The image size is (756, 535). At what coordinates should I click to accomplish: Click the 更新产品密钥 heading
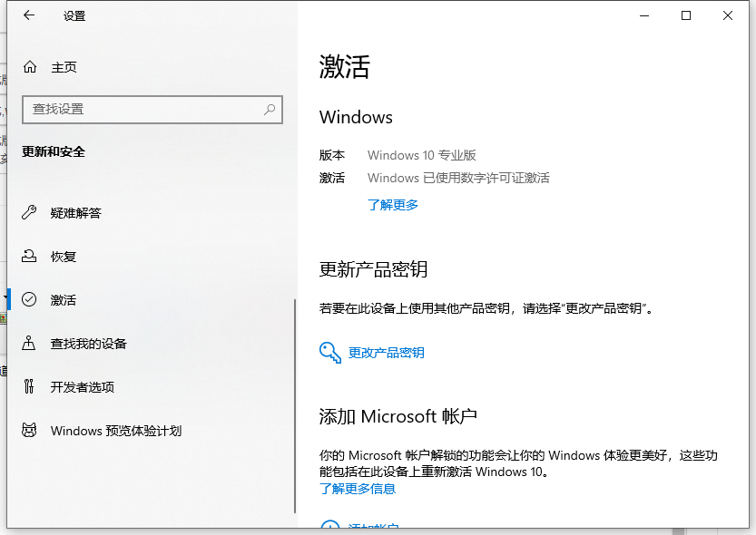[373, 268]
